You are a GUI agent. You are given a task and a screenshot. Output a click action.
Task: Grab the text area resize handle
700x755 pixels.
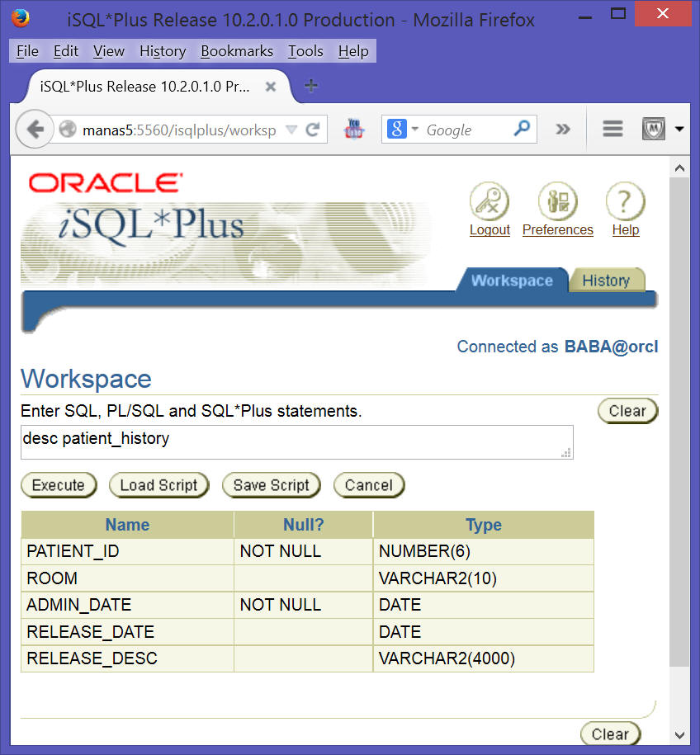pyautogui.click(x=566, y=453)
